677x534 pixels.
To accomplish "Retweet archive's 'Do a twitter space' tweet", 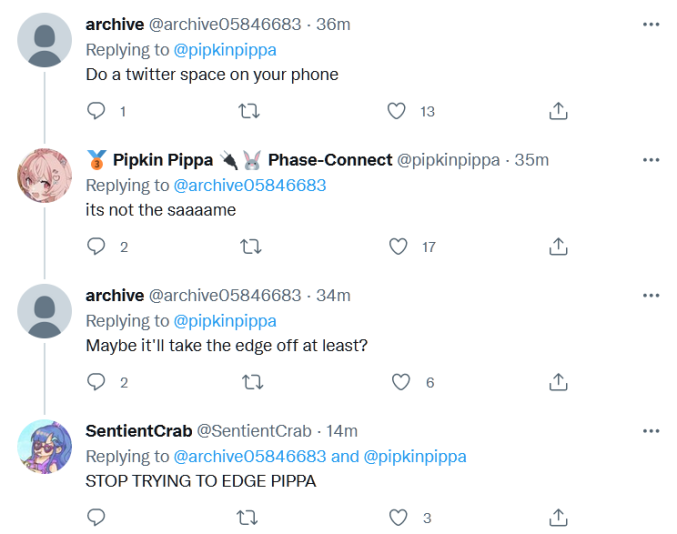I will [x=249, y=111].
